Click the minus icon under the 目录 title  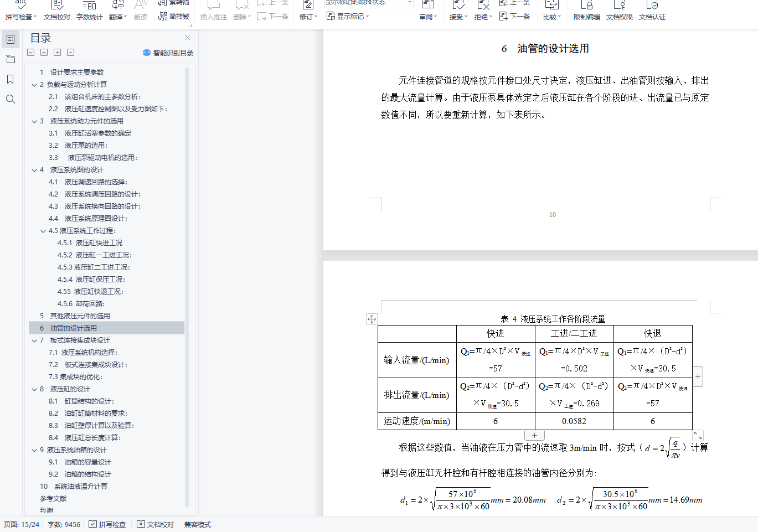[71, 53]
